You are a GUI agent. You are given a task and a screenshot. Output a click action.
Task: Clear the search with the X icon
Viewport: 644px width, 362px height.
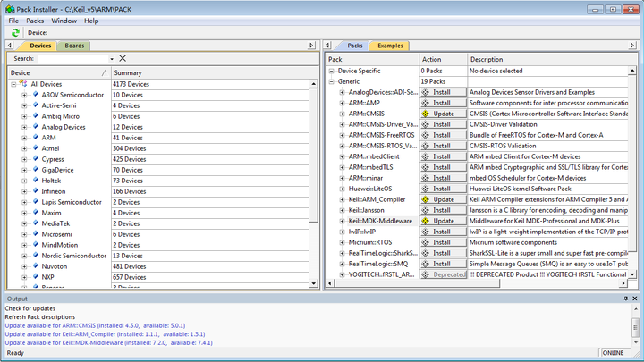[123, 58]
